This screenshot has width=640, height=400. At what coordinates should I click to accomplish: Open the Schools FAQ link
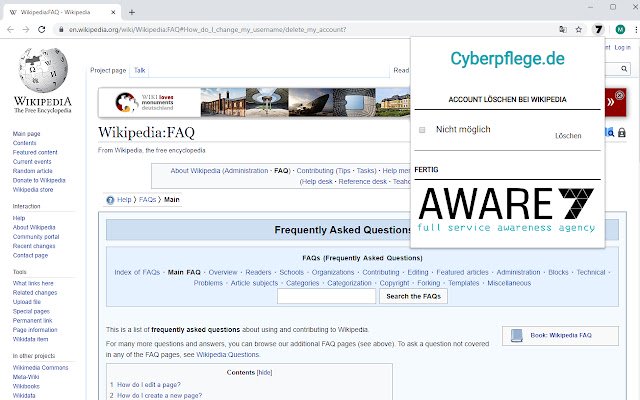pyautogui.click(x=291, y=272)
